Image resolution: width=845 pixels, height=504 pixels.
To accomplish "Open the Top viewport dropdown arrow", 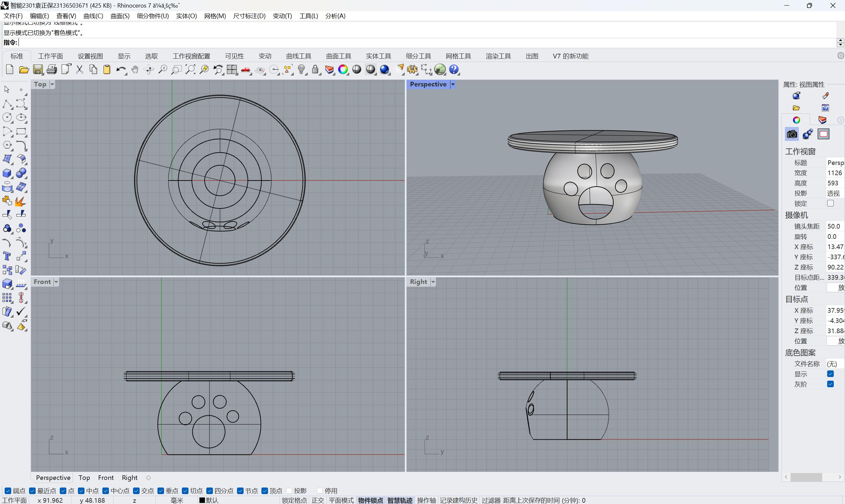I will [x=52, y=84].
